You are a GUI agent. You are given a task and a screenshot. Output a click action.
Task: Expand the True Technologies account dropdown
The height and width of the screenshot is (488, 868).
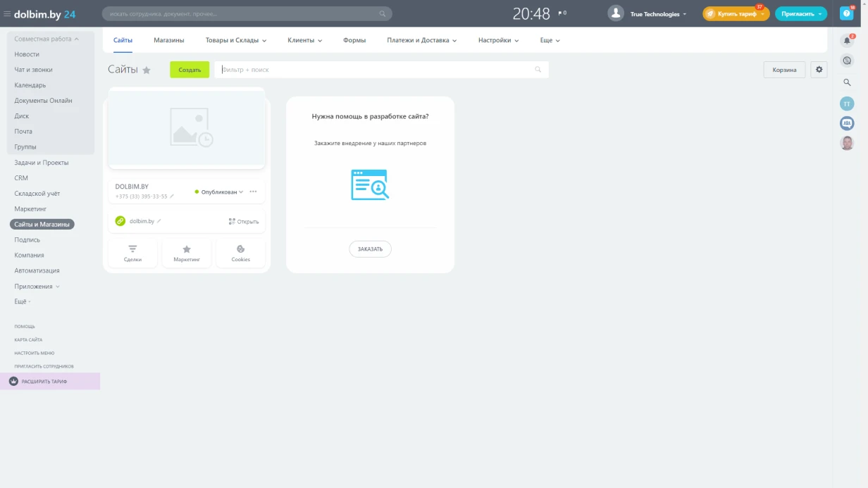[x=658, y=14]
